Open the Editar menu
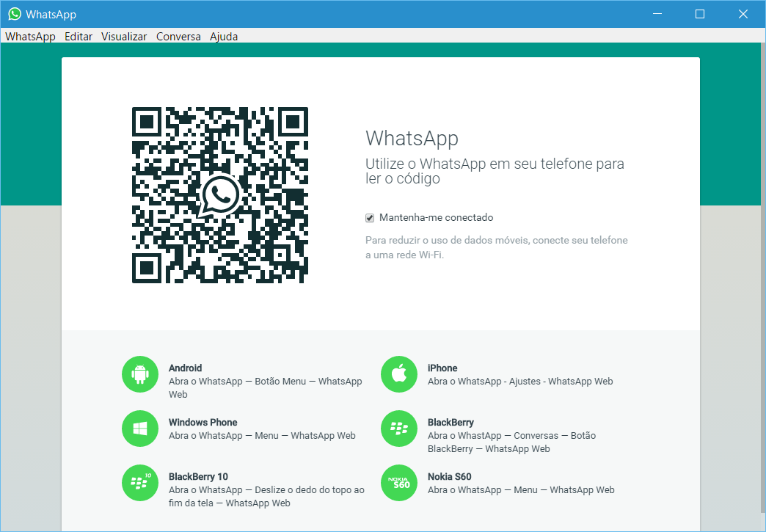 click(79, 37)
